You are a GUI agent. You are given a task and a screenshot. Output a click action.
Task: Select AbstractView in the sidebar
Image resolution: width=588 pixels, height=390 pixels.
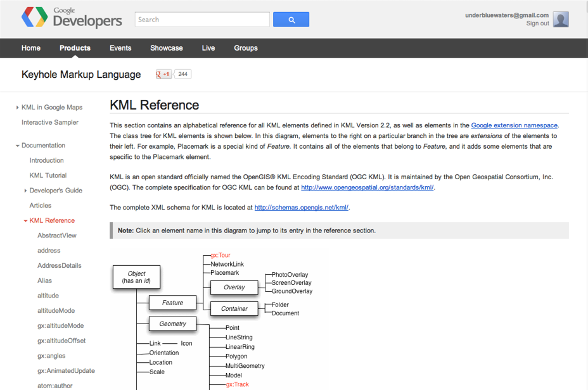(56, 236)
